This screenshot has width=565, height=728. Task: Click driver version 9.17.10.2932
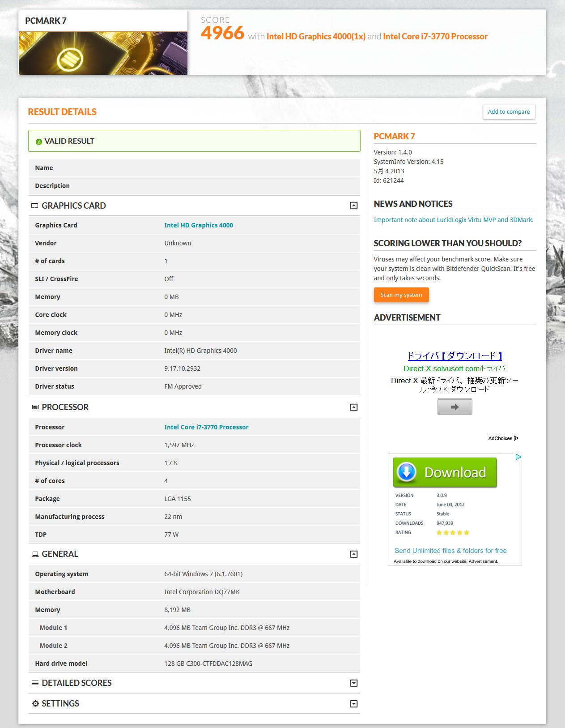click(x=182, y=368)
